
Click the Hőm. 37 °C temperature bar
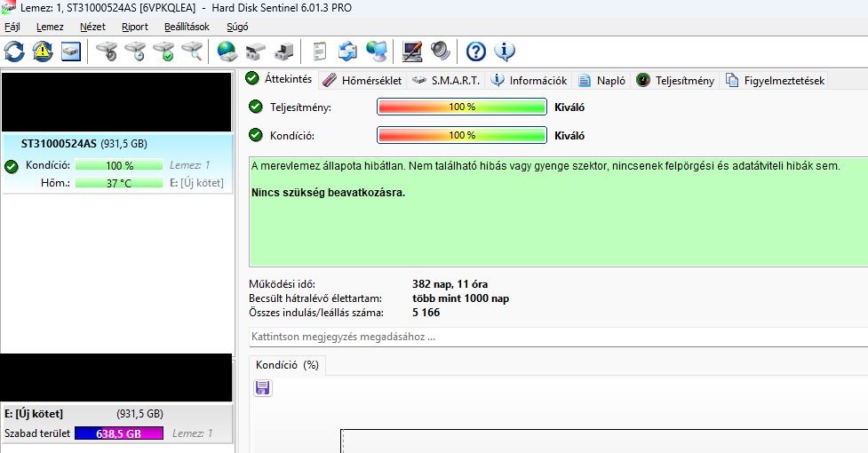pos(119,182)
